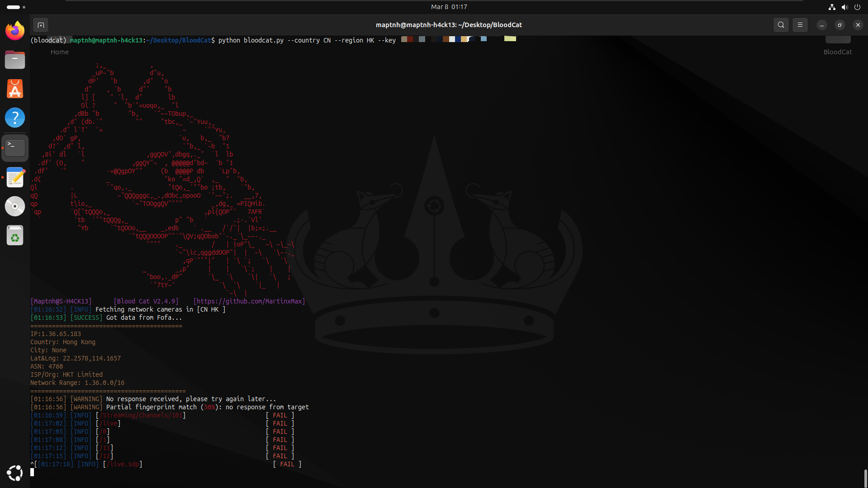Image resolution: width=868 pixels, height=488 pixels.
Task: Click 'Got data from Fofa...' message
Action: pyautogui.click(x=144, y=317)
